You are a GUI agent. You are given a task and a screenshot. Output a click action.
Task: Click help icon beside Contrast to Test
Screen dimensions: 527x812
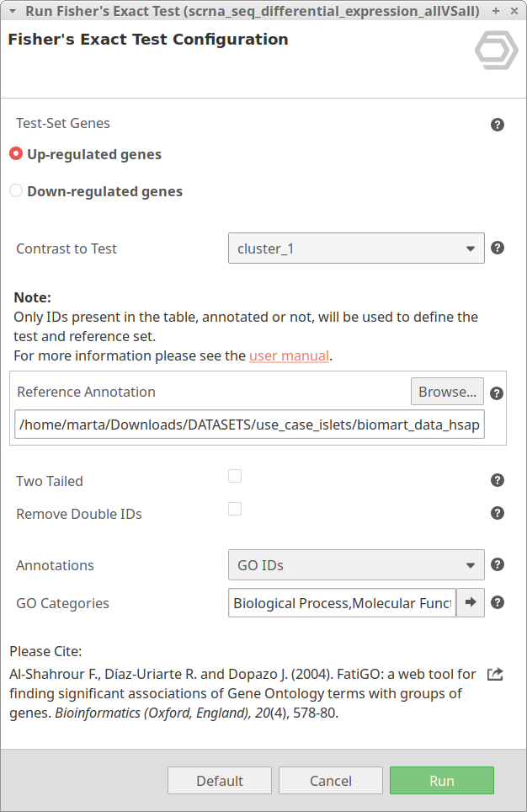[497, 248]
